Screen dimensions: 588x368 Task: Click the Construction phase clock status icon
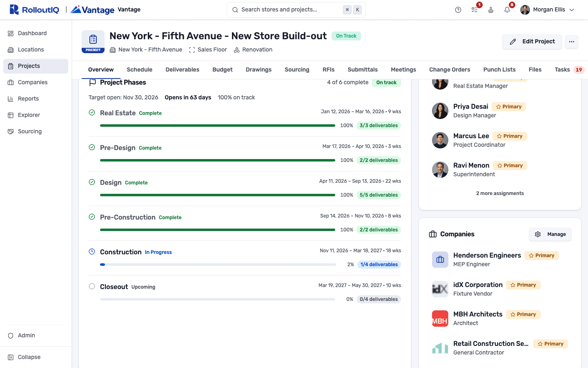tap(92, 251)
